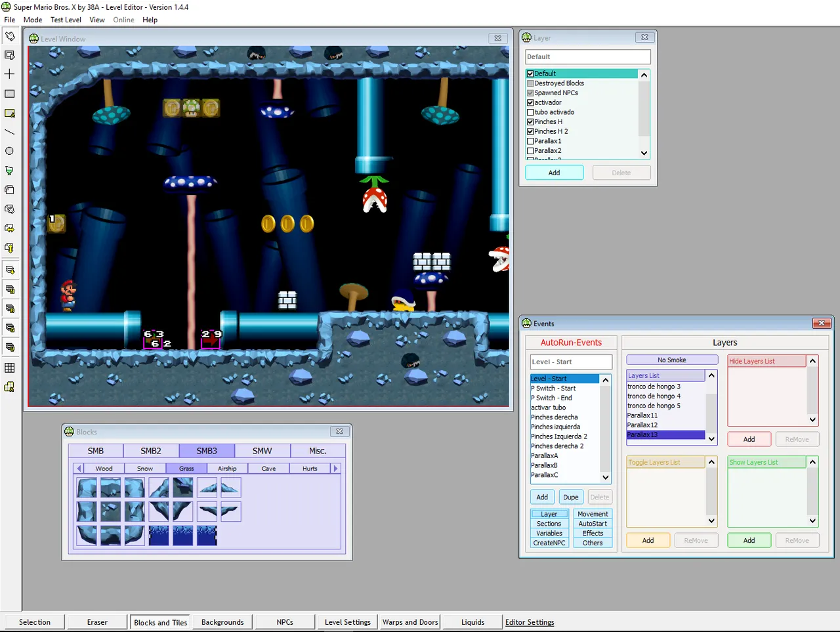The image size is (840, 632).
Task: Click the down arrow of Layer panel list
Action: pos(644,153)
